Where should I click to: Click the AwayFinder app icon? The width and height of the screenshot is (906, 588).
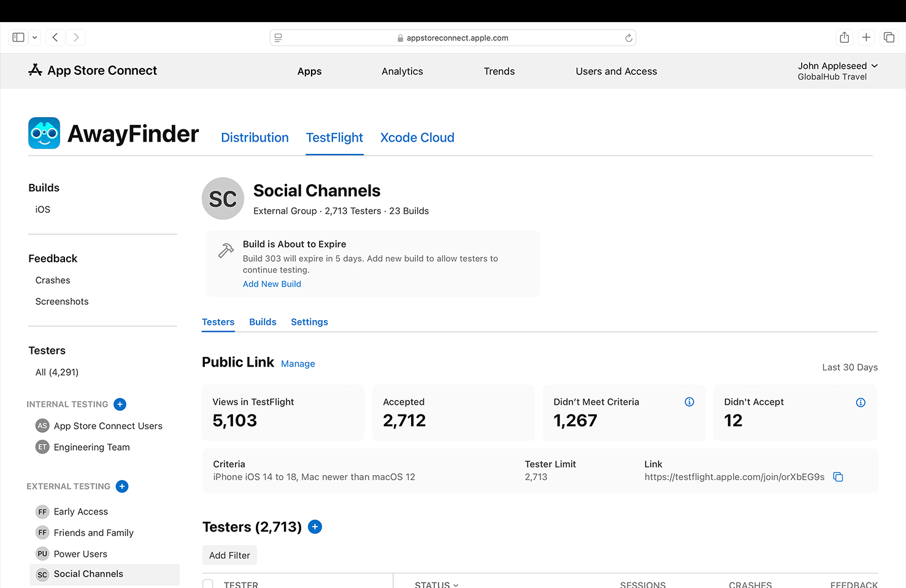point(44,132)
